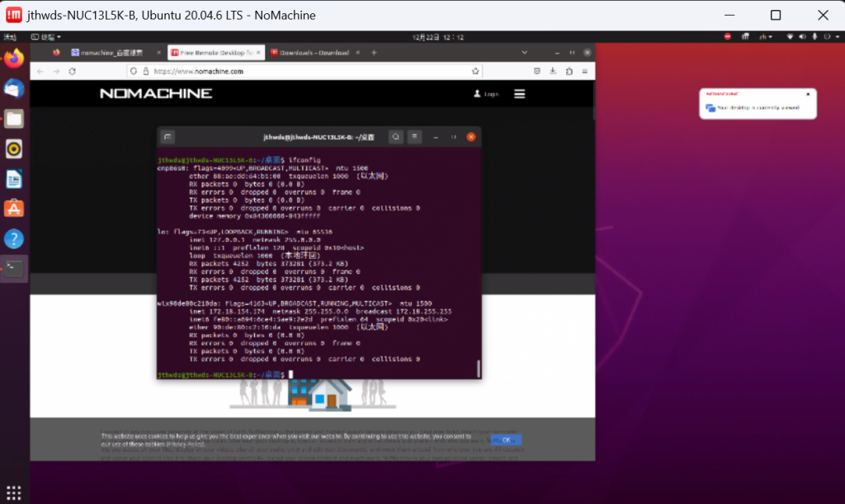Open the terminal hamburger menu

[415, 136]
